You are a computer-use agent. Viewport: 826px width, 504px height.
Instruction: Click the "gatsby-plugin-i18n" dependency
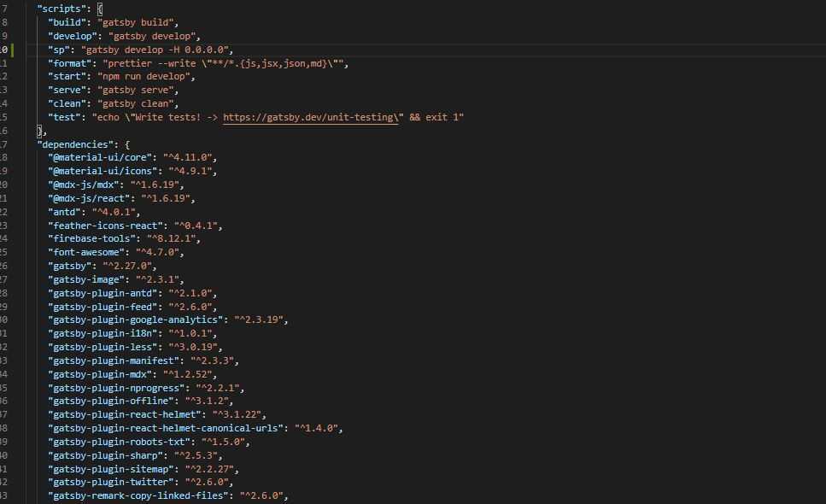tap(103, 333)
